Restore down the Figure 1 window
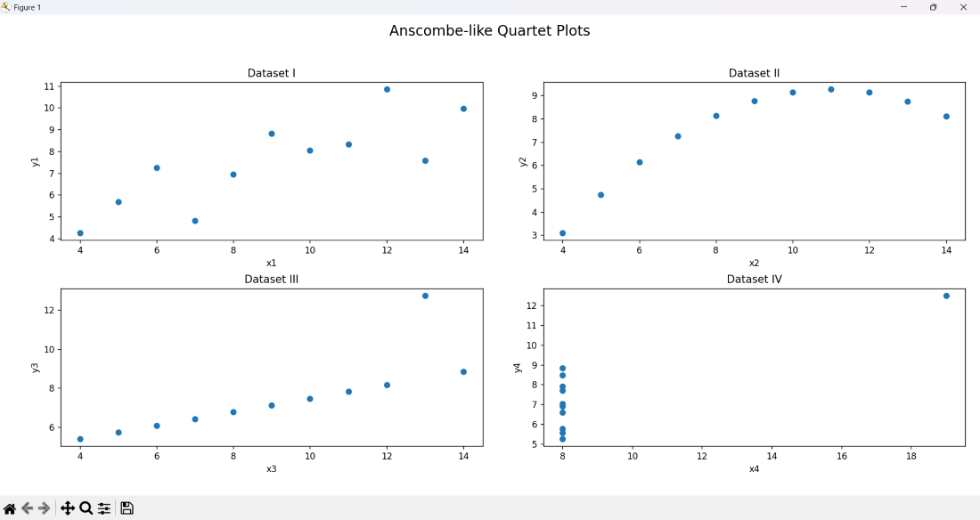This screenshot has height=520, width=980. click(933, 7)
